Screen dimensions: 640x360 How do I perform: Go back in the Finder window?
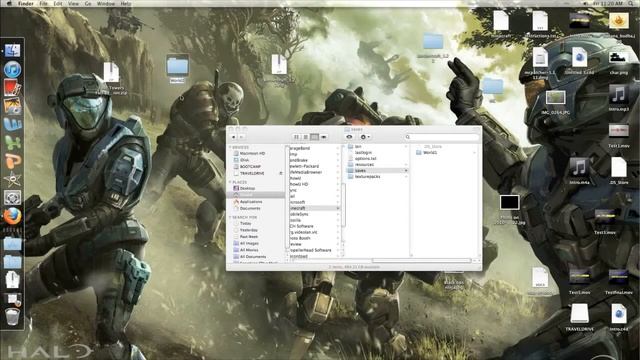[x=233, y=137]
